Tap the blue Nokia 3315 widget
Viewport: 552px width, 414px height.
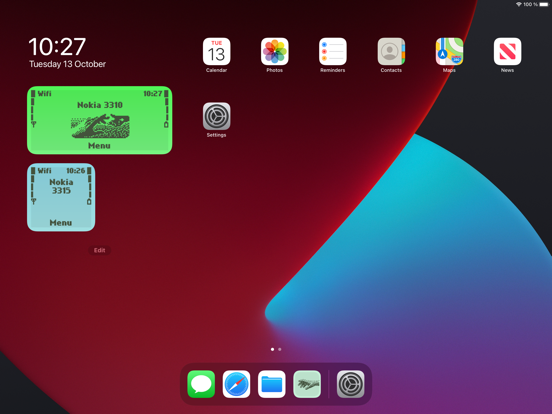pos(61,197)
